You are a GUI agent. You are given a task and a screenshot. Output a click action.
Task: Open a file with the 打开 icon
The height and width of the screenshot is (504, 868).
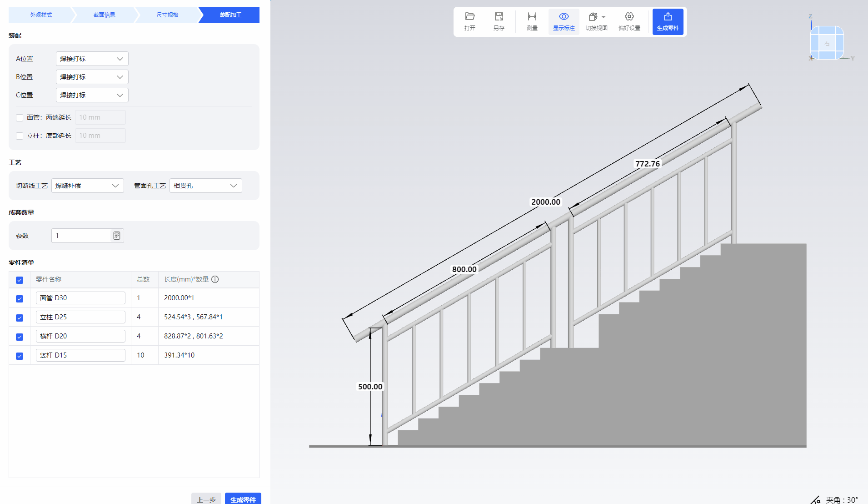click(470, 21)
